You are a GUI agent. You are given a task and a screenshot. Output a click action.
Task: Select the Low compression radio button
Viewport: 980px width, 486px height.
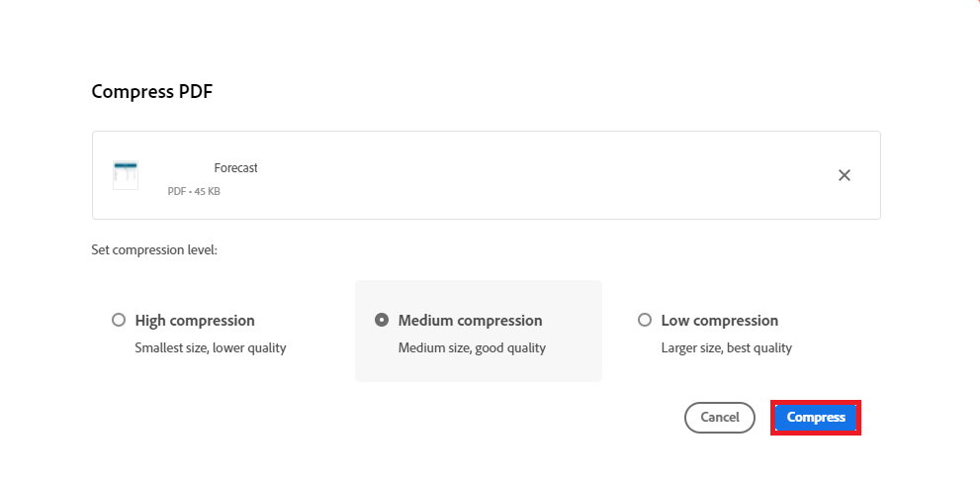coord(645,321)
